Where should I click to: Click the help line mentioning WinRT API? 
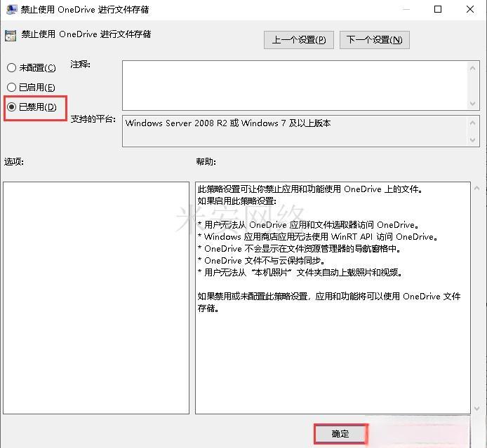click(318, 237)
